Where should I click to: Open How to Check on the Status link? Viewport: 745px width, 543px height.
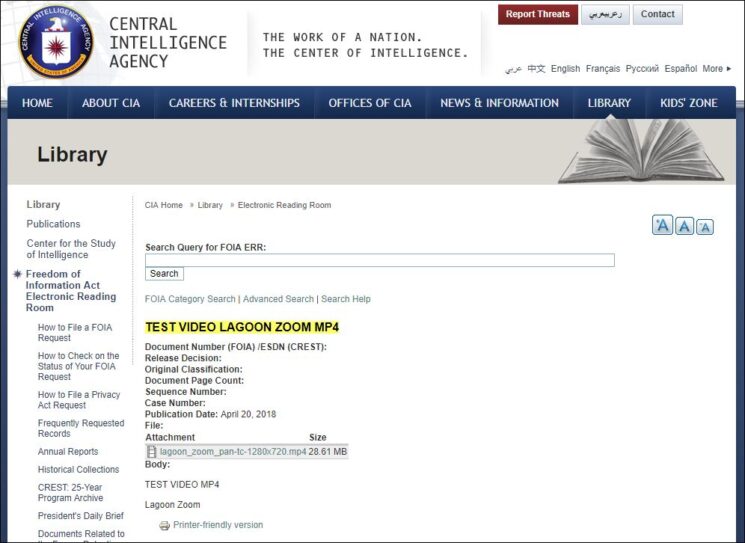tap(78, 366)
